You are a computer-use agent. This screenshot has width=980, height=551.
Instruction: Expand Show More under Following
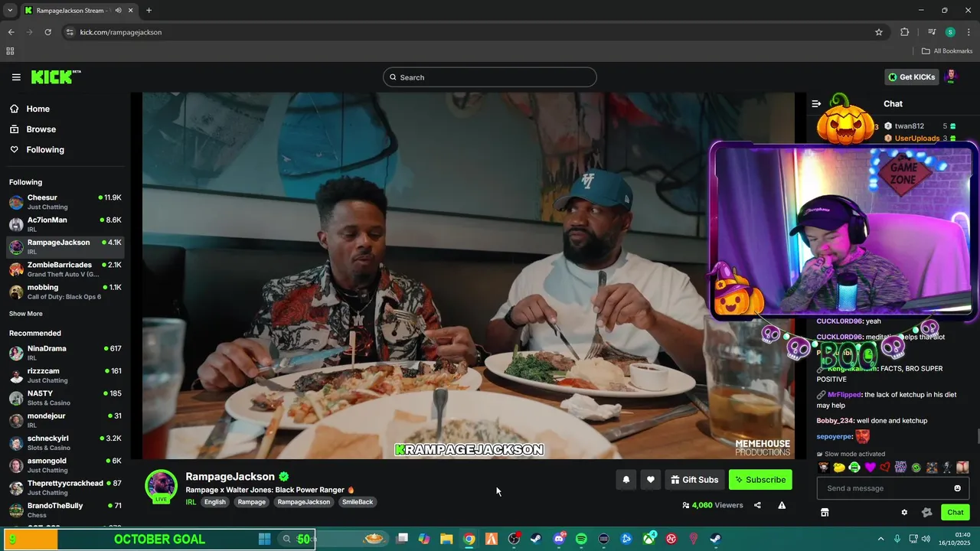click(x=26, y=314)
